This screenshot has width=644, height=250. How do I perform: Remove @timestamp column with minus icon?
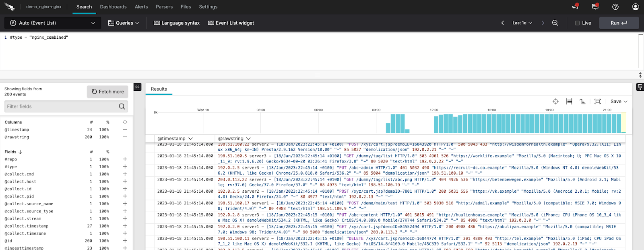(125, 130)
